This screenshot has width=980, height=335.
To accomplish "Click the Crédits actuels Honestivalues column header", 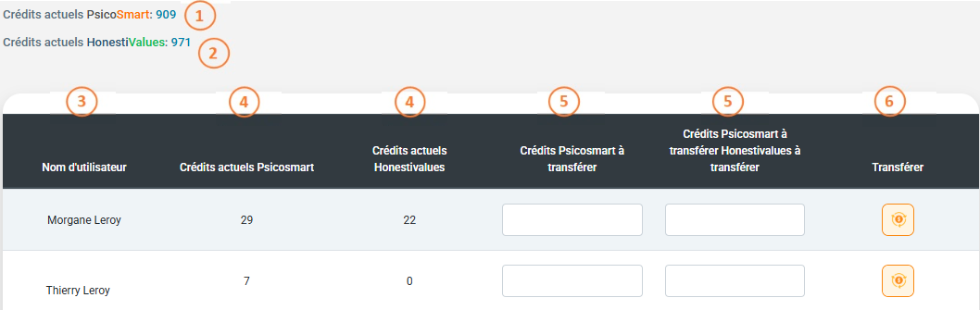I will click(409, 159).
